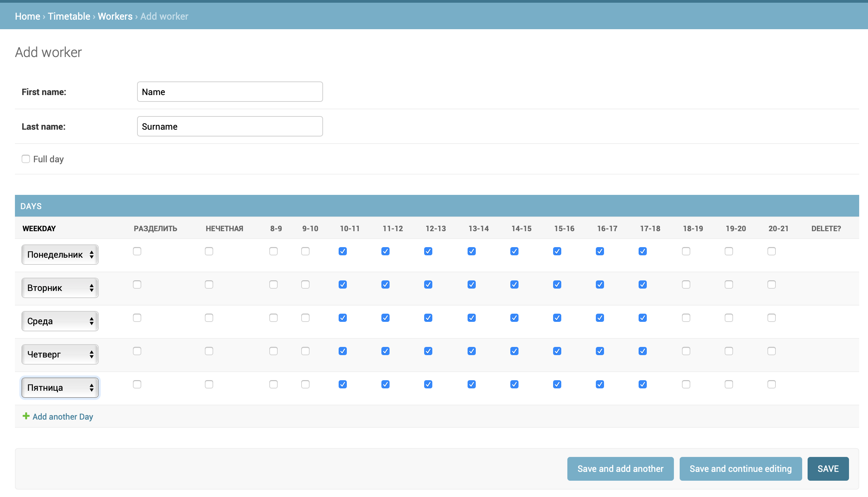This screenshot has width=868, height=497.
Task: Enable the 18-19 slot for Четверг
Action: point(686,351)
